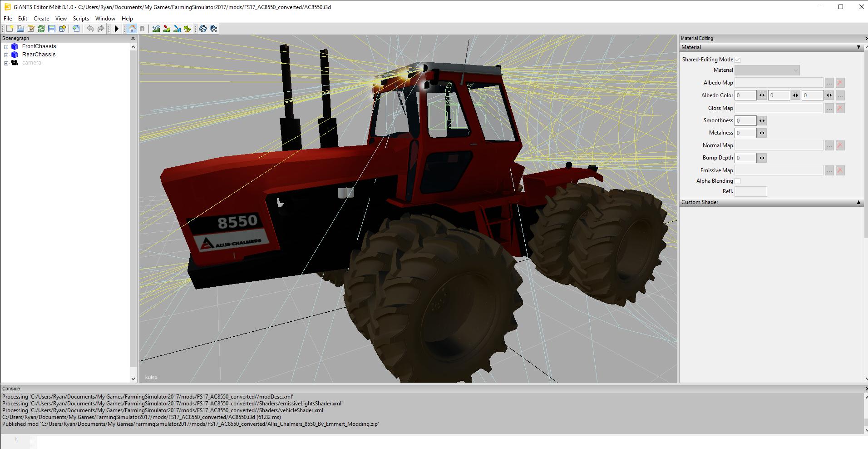Open the Scripts menu
868x449 pixels.
[81, 19]
